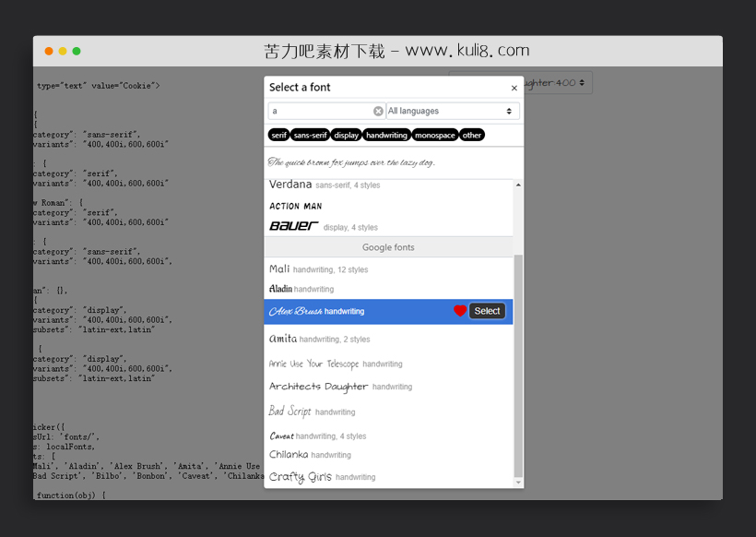Select the Bad Script font

289,412
